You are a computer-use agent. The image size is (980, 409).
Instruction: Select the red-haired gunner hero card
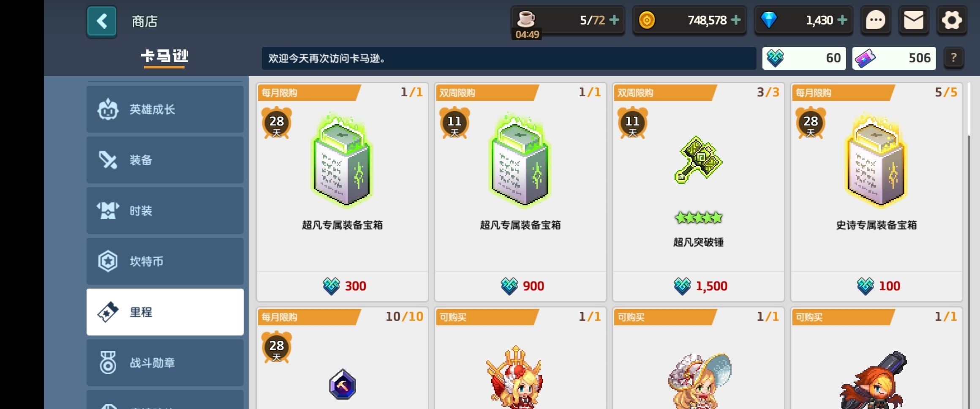(877, 358)
